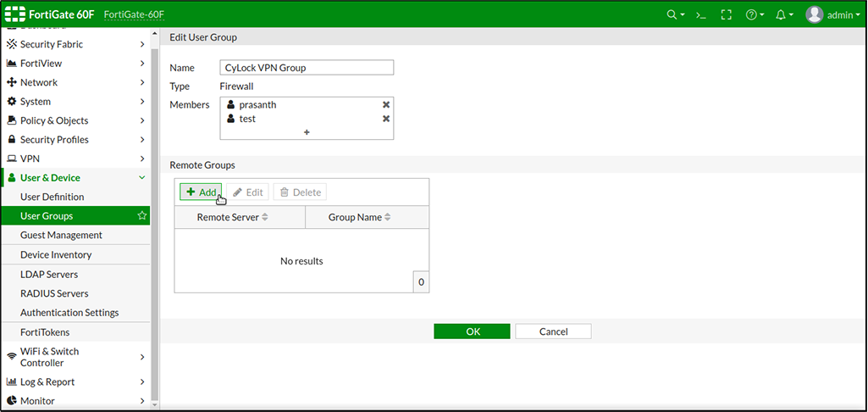The image size is (868, 412).
Task: Expand the Security Fabric menu
Action: 75,44
